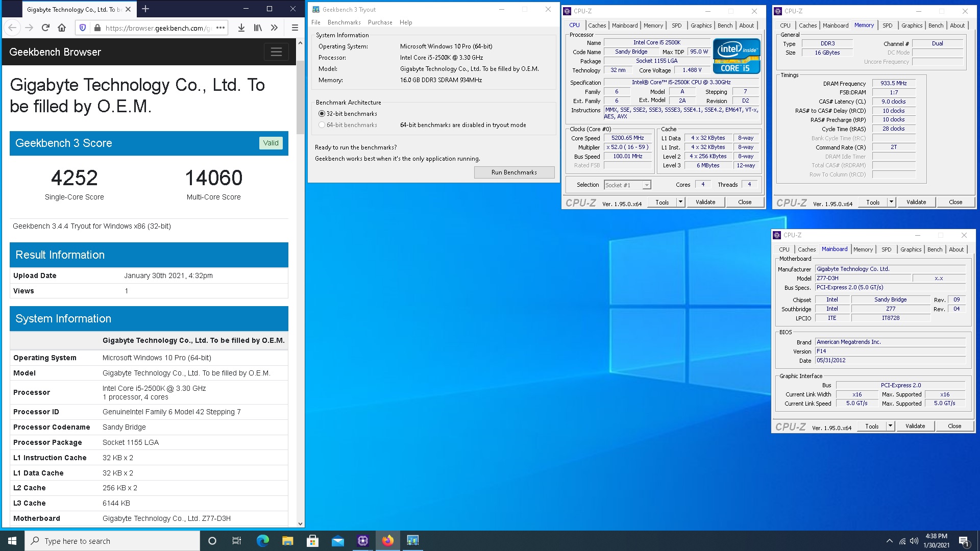Click CPU-Z title icon in Mainboard window

click(x=777, y=235)
